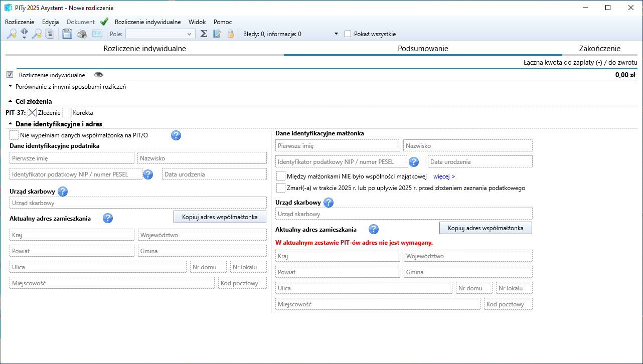Image resolution: width=643 pixels, height=364 pixels.
Task: Collapse the 'Dane identyfikacyjne i adres' section
Action: point(10,124)
